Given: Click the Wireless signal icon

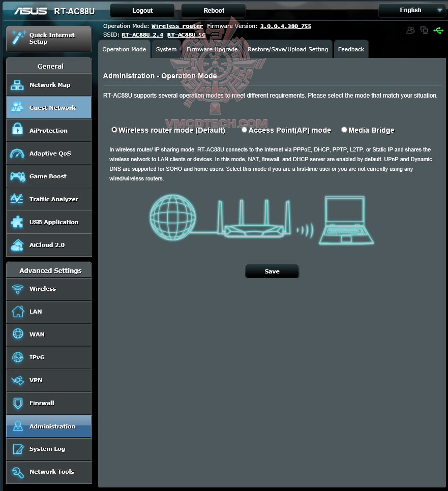Looking at the screenshot, I should coord(18,289).
